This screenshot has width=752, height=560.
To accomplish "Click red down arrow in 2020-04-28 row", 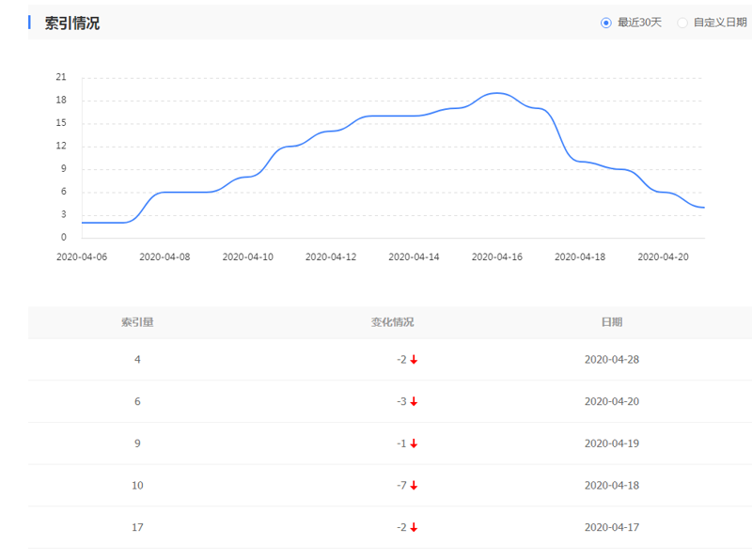I will point(414,360).
